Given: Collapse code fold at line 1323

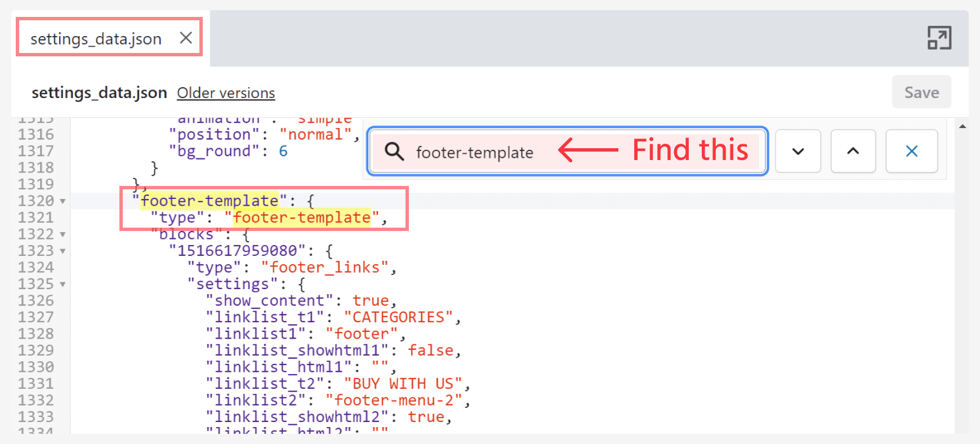Looking at the screenshot, I should point(63,251).
